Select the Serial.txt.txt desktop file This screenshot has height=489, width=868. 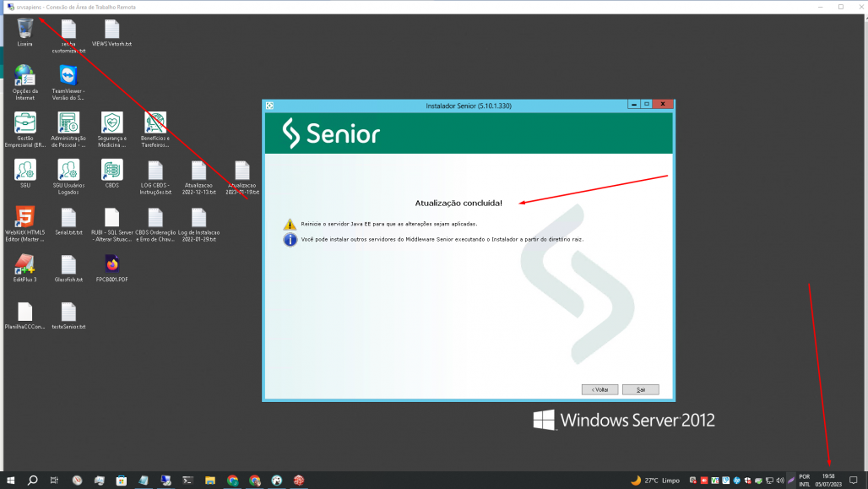[68, 221]
